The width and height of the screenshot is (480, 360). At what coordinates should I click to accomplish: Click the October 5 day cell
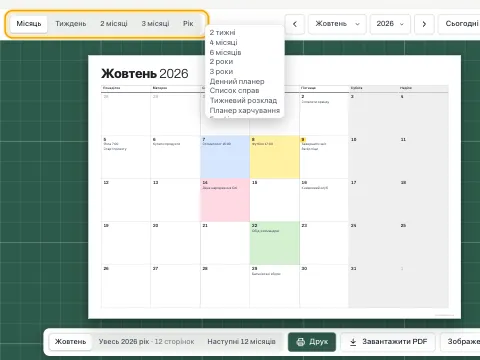(126, 157)
